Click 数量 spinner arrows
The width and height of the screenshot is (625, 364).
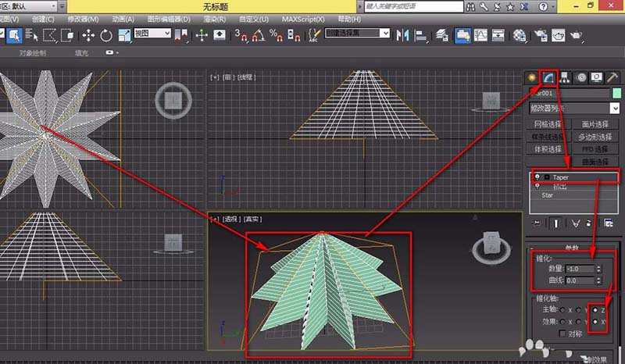click(598, 269)
